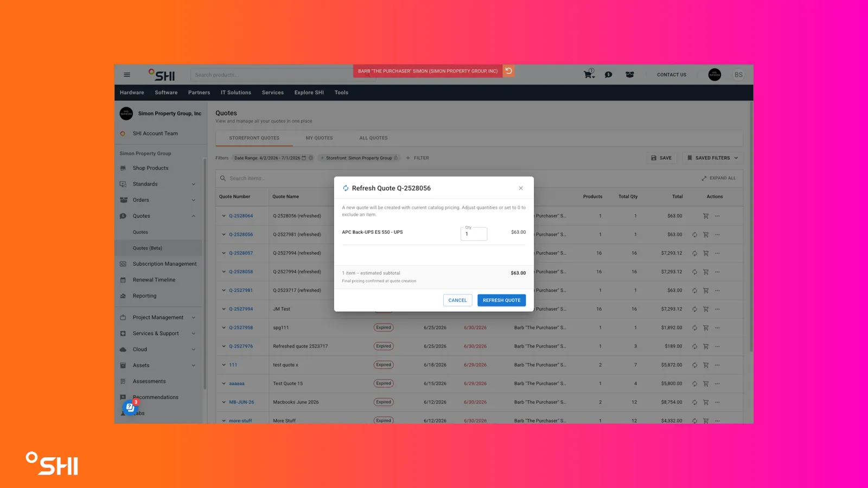Screen dimensions: 868x488
Task: Open the Saved Filters dropdown
Action: (x=713, y=158)
